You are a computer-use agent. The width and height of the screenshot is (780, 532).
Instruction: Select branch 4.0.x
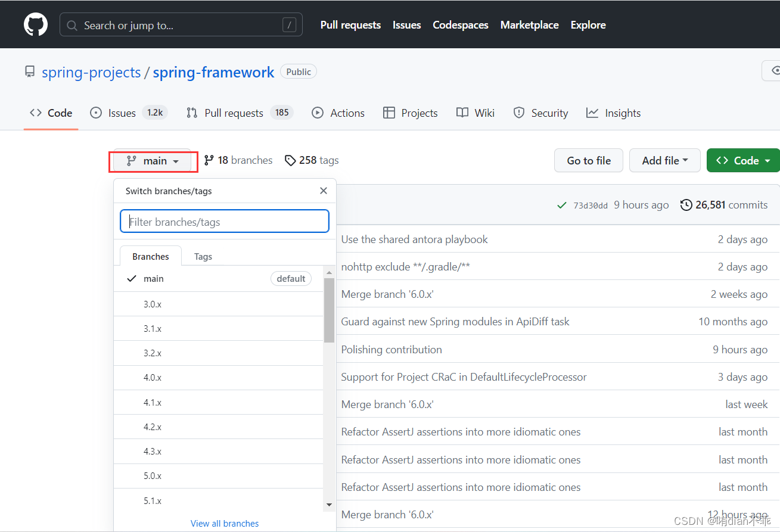point(219,378)
